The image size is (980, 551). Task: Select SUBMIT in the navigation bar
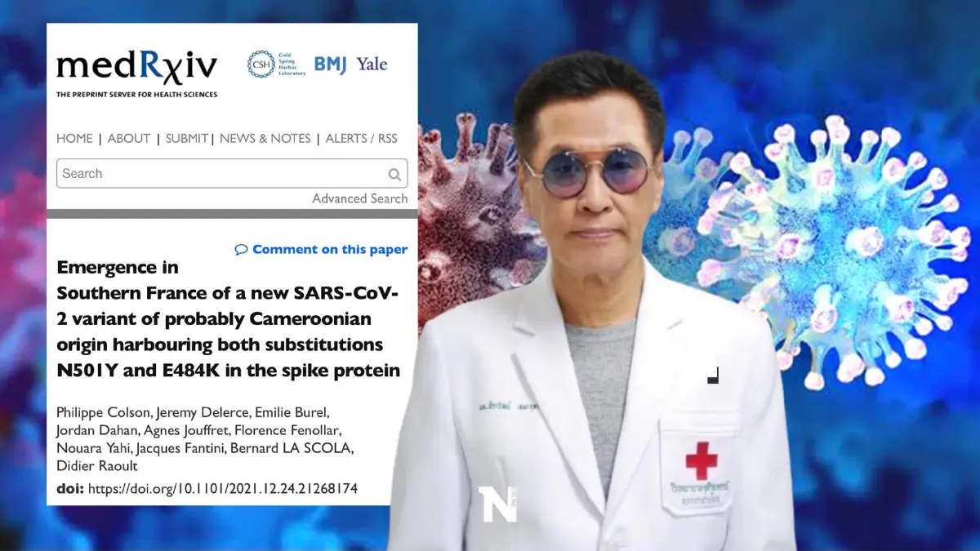click(187, 139)
